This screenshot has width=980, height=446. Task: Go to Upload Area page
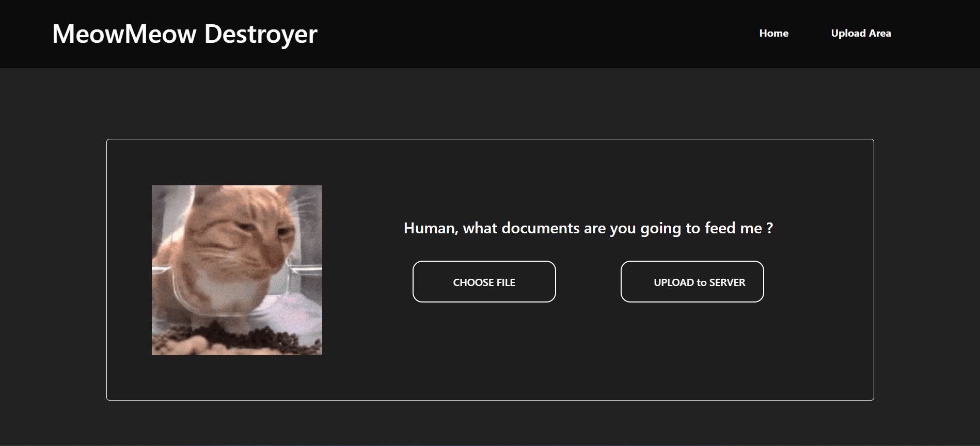(x=861, y=33)
